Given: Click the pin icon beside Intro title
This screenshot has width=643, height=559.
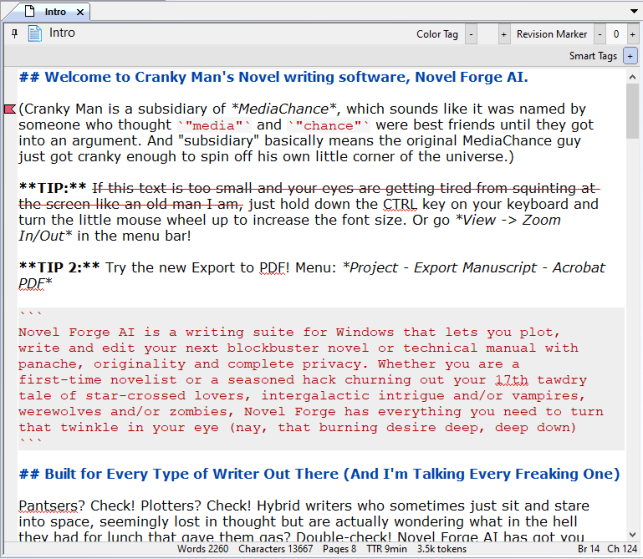Looking at the screenshot, I should tap(14, 33).
